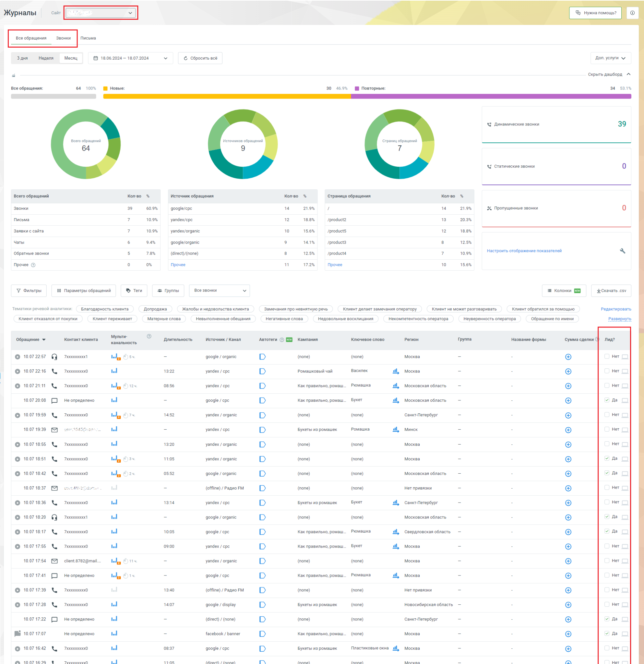
Task: Open date range 18.06.2024 – 18.07.2024 picker
Action: (x=130, y=58)
